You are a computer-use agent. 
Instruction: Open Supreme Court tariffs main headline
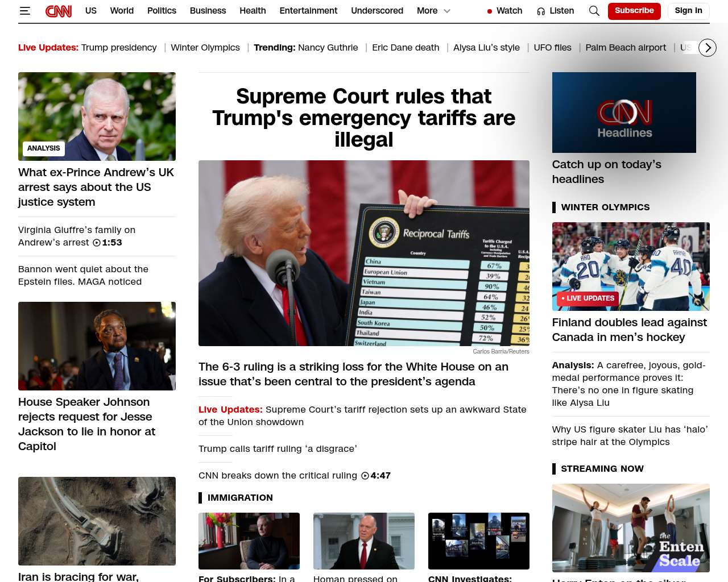pos(364,118)
